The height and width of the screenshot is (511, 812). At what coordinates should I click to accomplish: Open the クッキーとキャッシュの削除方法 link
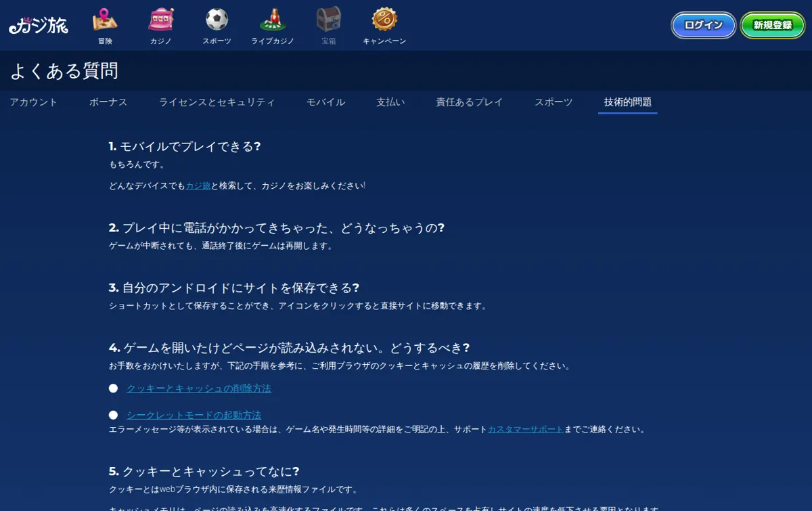point(199,388)
